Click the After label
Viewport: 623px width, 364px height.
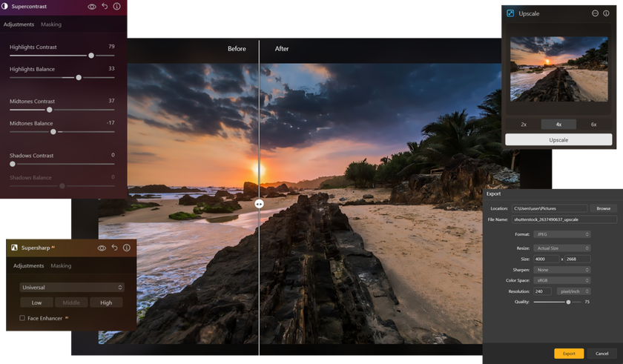282,49
